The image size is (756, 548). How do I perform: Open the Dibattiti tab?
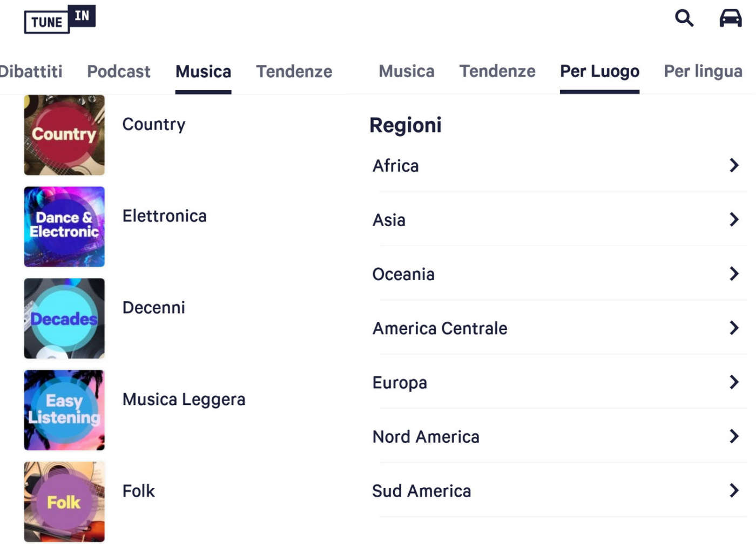point(31,71)
